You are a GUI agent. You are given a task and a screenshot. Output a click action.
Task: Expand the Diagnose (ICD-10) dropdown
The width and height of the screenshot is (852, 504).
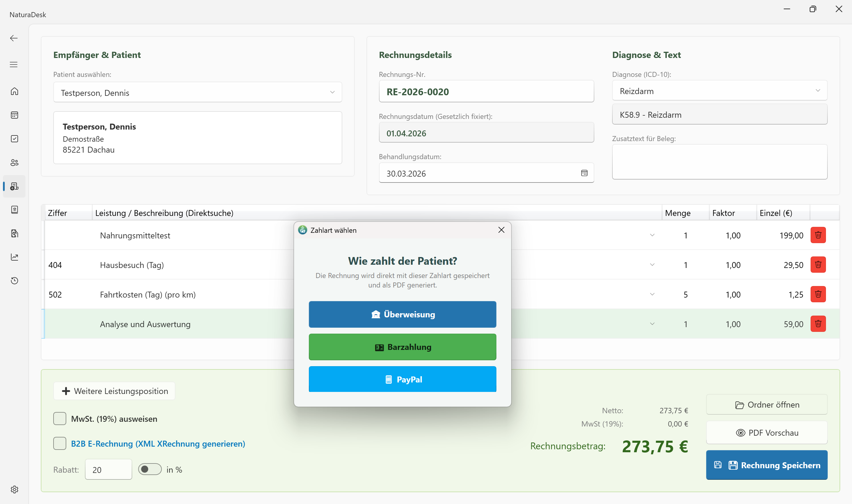point(818,90)
